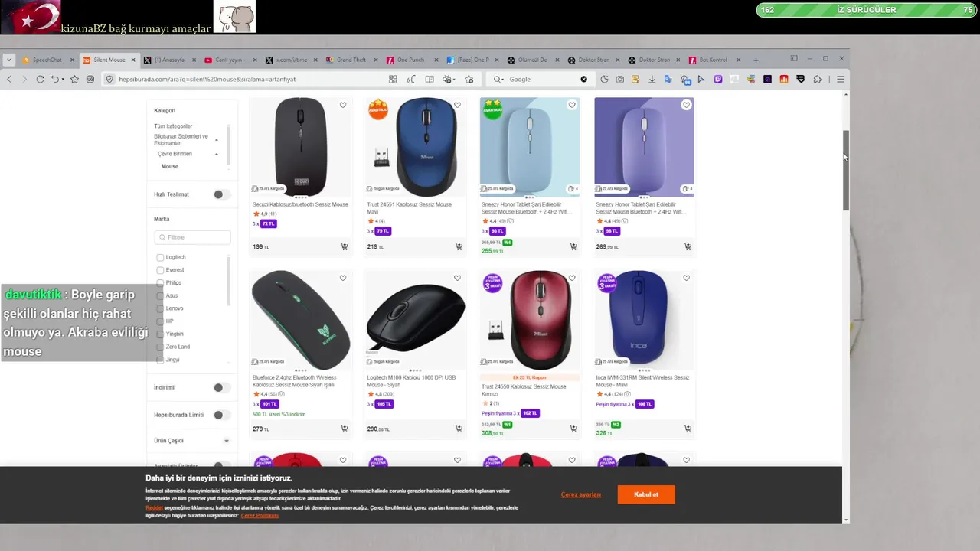This screenshot has height=551, width=980.
Task: Favorite the Trust 24551 blue mouse with heart icon
Action: [x=457, y=105]
